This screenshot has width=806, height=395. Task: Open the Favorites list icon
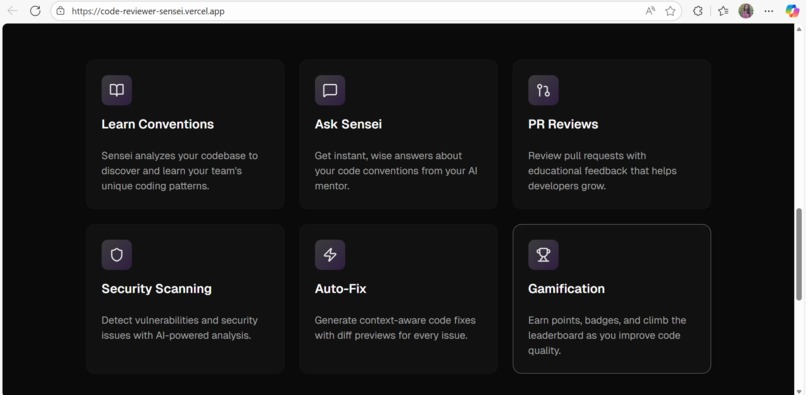coord(723,11)
